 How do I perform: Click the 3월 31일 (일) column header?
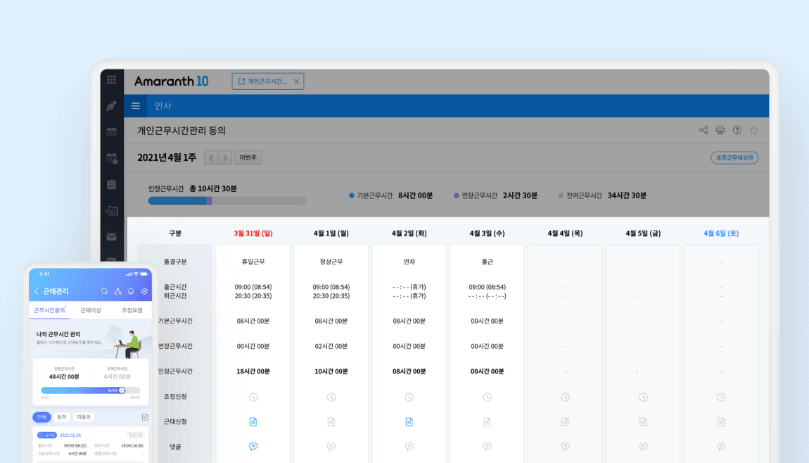253,233
